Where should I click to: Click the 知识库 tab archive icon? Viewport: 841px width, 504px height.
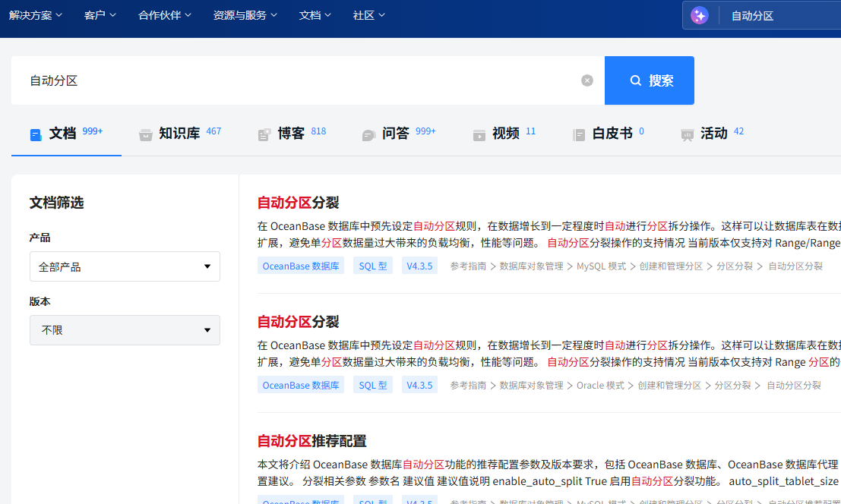(145, 135)
